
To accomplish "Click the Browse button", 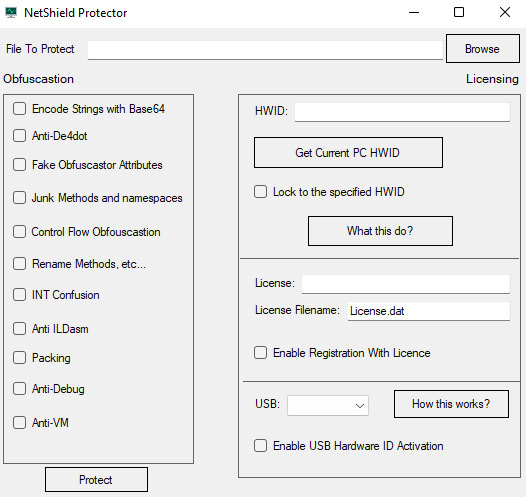I will 483,49.
